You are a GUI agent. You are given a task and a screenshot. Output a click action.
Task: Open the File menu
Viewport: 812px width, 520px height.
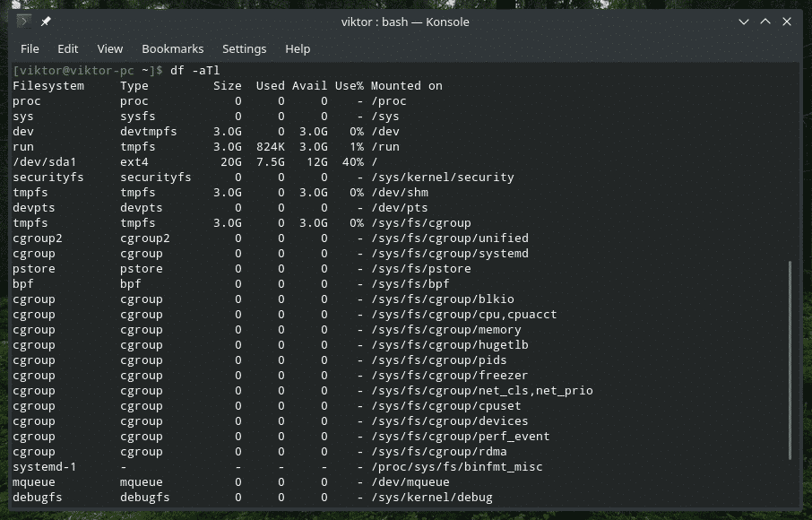[30, 48]
